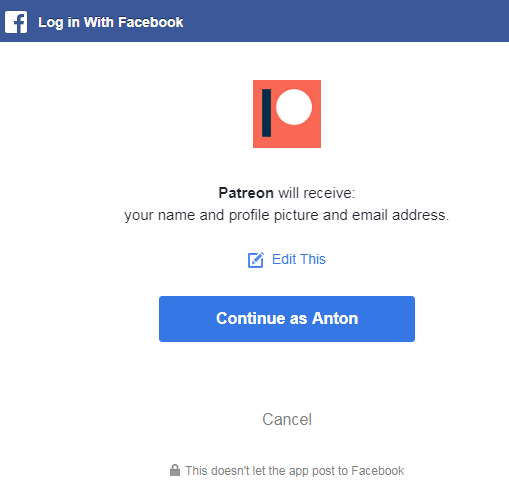
Task: Click the 'email address' permission text
Action: 398,215
